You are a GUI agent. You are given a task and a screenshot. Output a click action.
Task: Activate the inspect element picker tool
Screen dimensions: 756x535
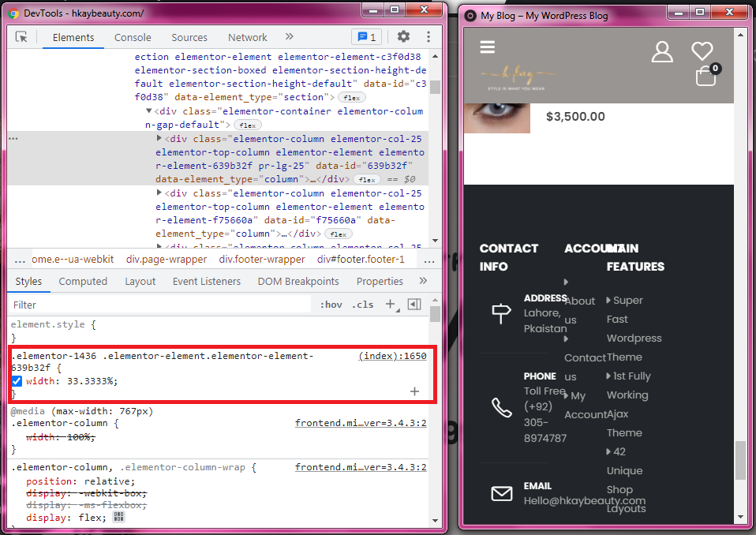[21, 37]
